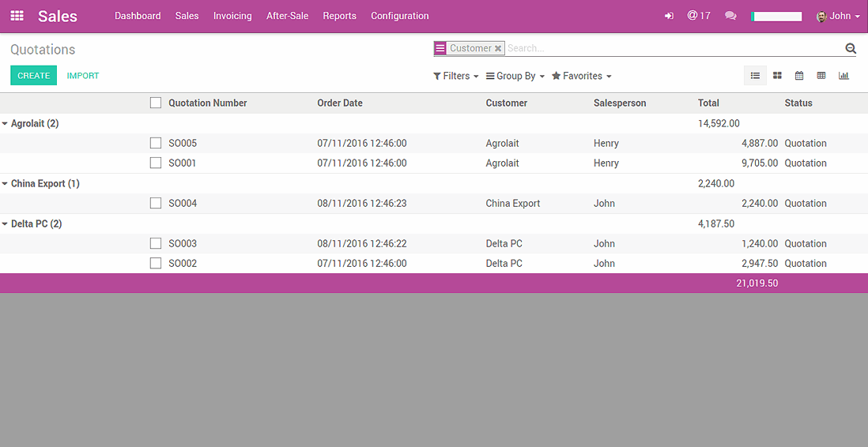Switch to pivot table view
The height and width of the screenshot is (447, 868).
pos(821,76)
